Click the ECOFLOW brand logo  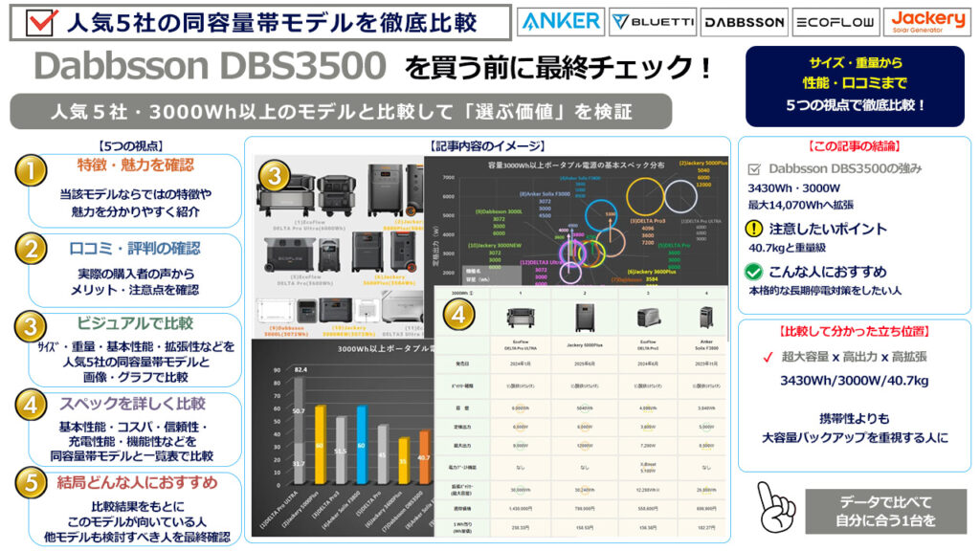click(835, 22)
